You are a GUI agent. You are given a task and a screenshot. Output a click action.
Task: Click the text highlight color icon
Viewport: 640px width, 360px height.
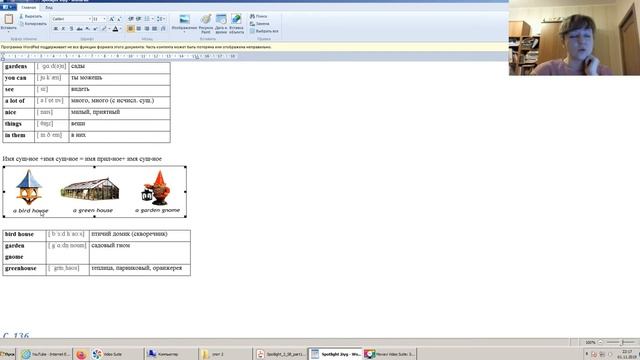coord(104,29)
